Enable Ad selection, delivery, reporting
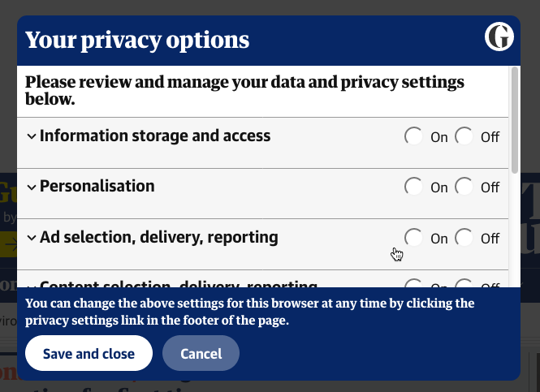This screenshot has width=540, height=392. (414, 238)
